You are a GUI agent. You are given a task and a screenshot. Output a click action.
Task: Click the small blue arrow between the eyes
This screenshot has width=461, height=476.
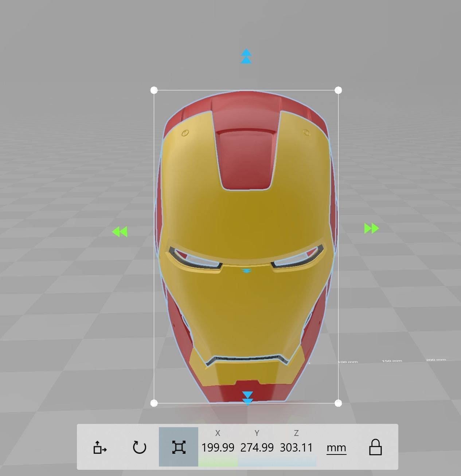[x=247, y=271]
